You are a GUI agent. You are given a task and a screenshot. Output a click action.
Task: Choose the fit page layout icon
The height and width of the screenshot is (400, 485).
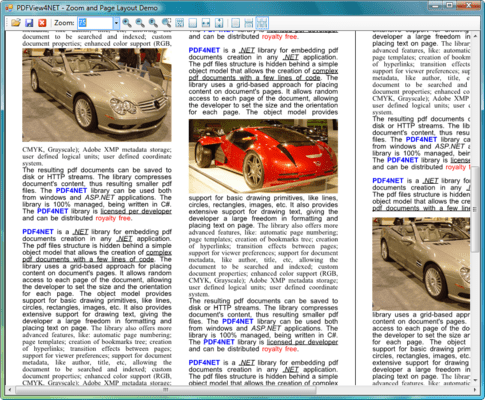click(193, 23)
